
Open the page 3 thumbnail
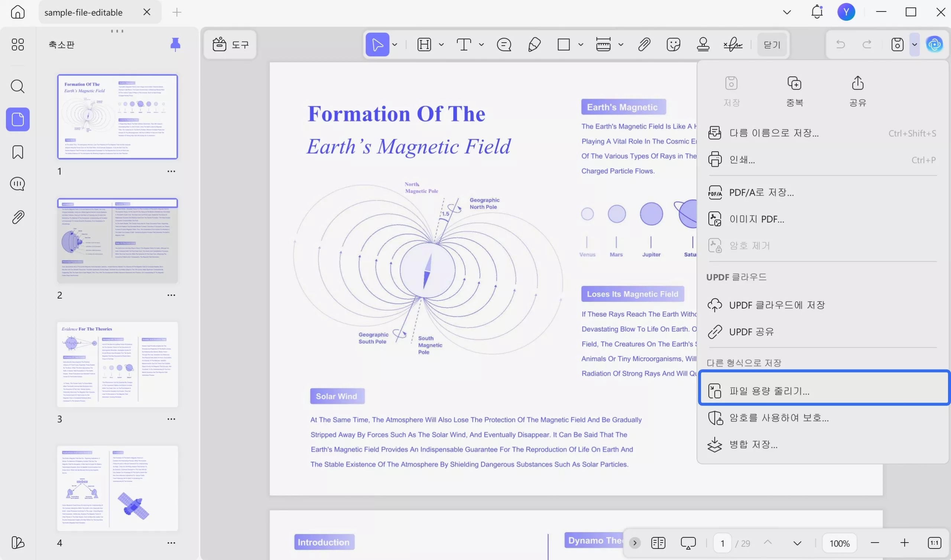point(117,364)
